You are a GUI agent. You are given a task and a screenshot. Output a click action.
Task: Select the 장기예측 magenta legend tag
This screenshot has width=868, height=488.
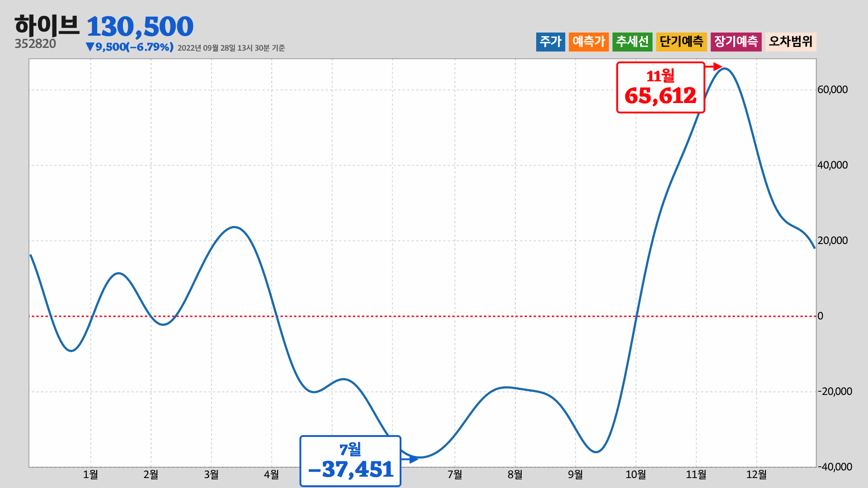(x=736, y=42)
